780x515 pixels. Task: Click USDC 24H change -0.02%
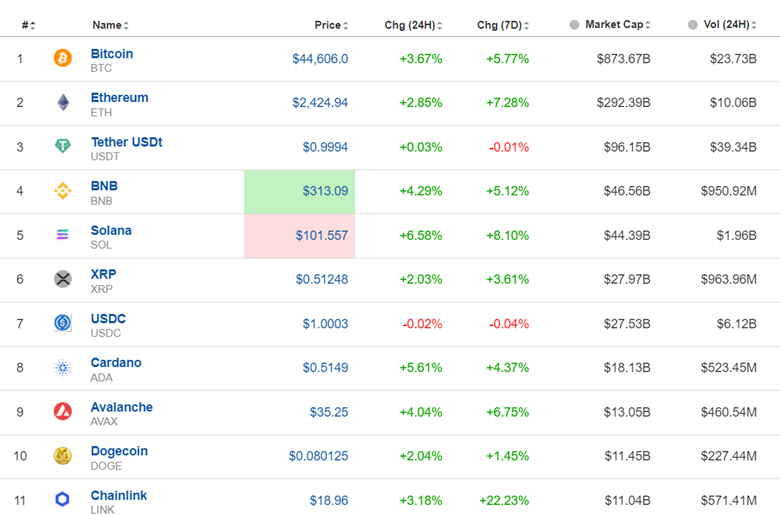tap(422, 323)
